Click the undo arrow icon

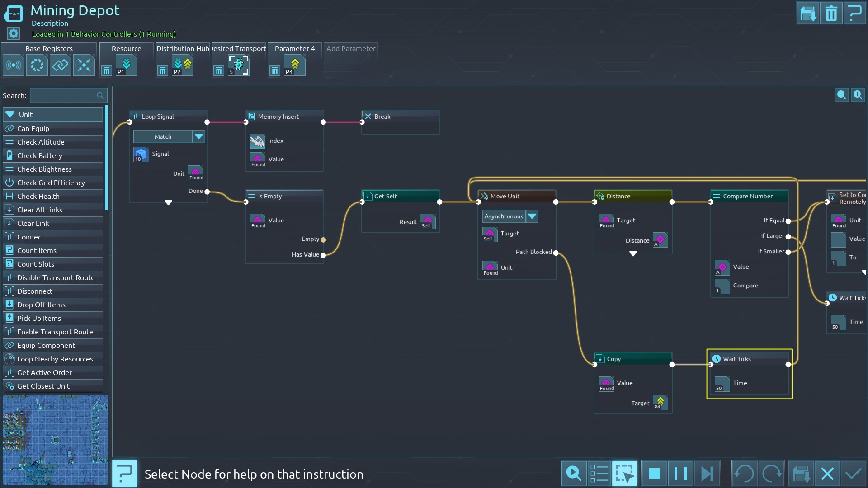[x=744, y=474]
